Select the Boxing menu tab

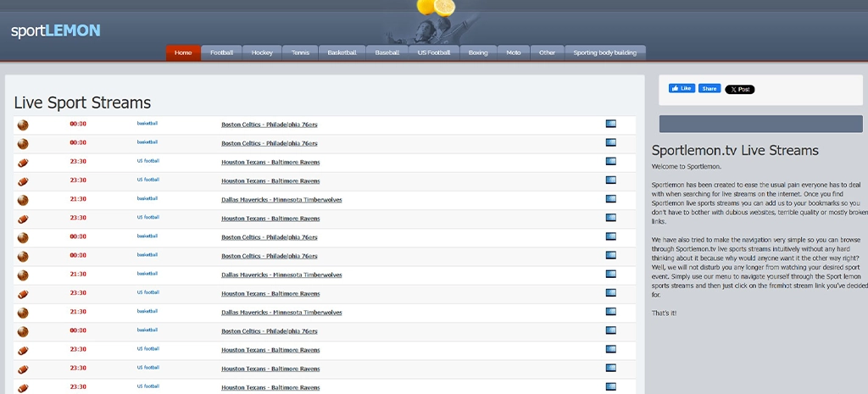[x=478, y=53]
